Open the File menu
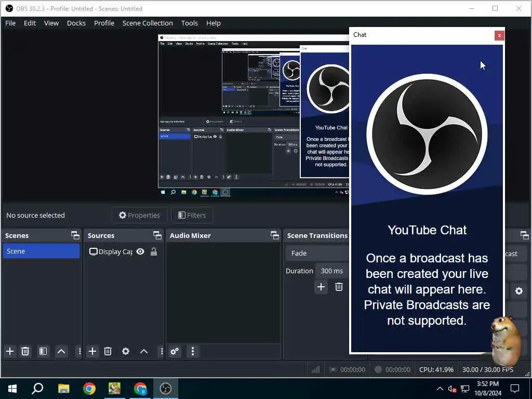Viewport: 532px width, 399px height. pos(10,23)
